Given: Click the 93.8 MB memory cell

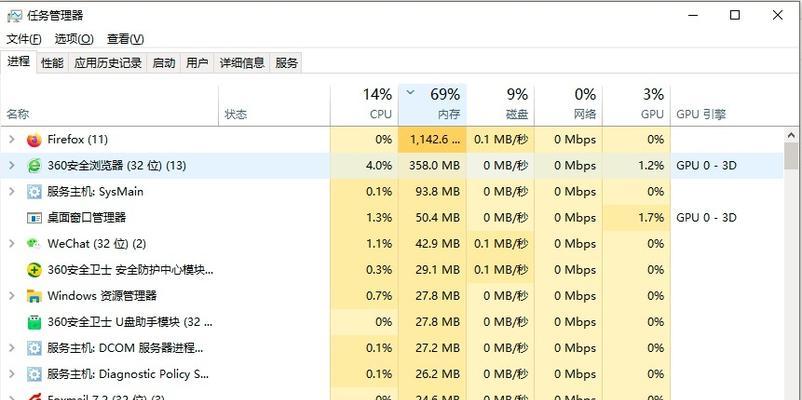Looking at the screenshot, I should point(432,192).
